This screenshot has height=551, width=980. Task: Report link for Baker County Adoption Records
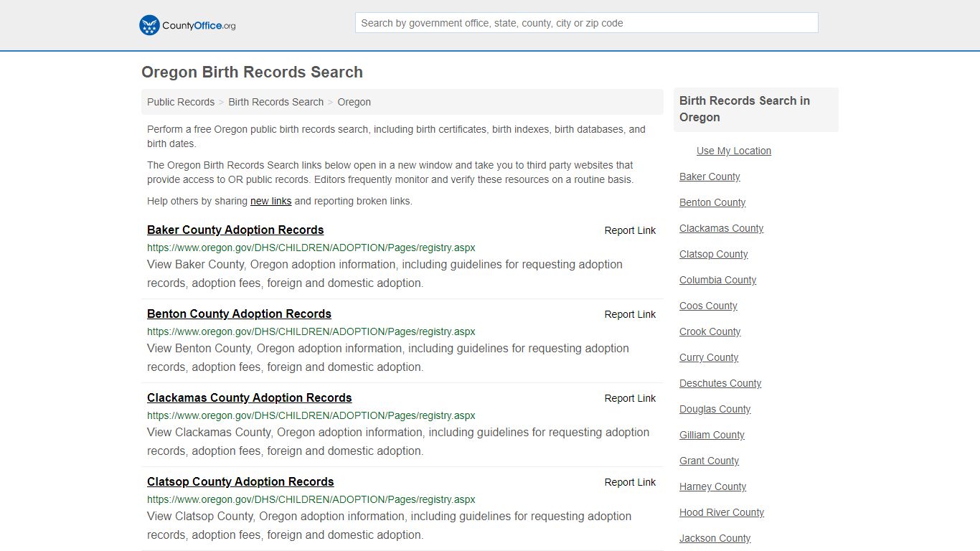point(630,230)
